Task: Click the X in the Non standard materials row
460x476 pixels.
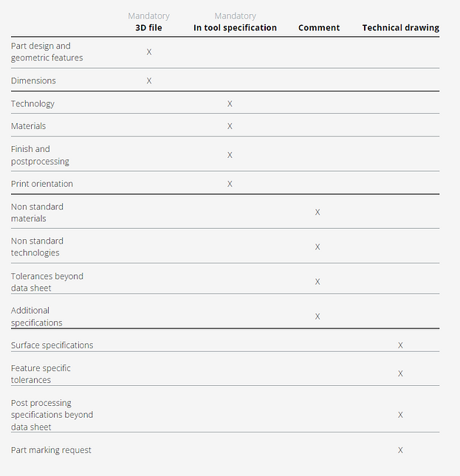Action: click(x=317, y=213)
